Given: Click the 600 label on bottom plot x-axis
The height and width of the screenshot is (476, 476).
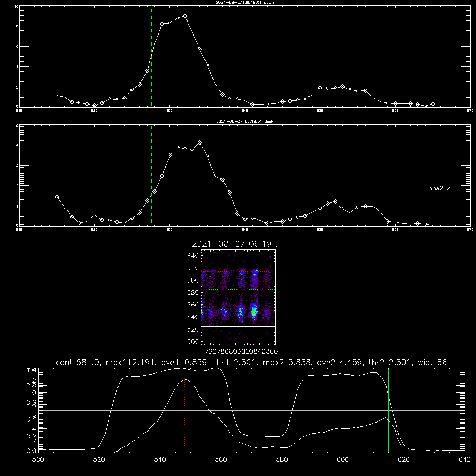Looking at the screenshot, I should 343,460.
